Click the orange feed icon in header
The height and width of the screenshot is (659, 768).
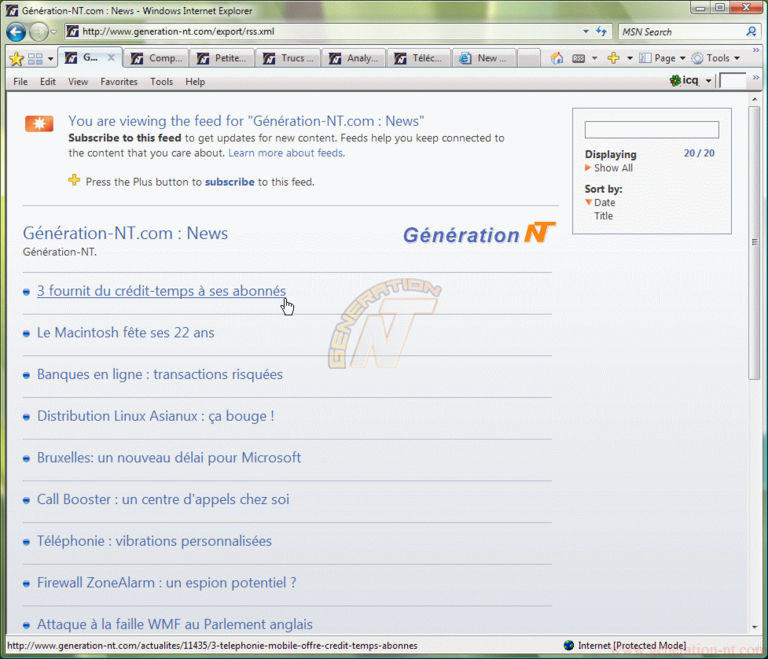click(39, 124)
